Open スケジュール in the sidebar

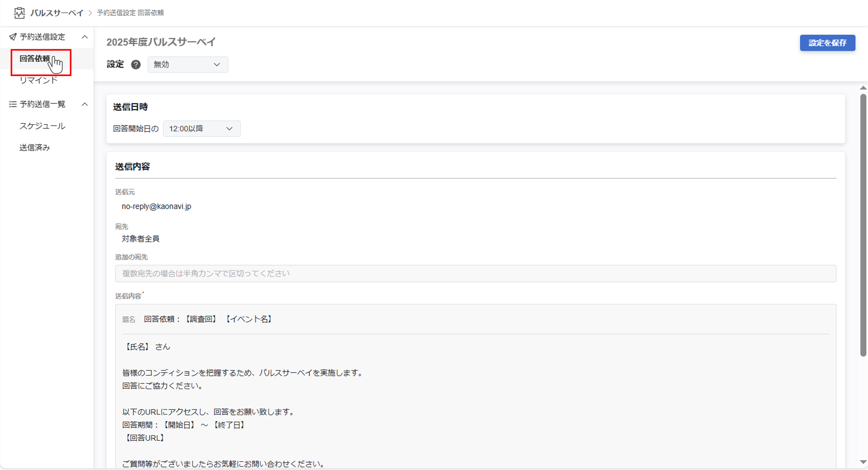pyautogui.click(x=42, y=126)
